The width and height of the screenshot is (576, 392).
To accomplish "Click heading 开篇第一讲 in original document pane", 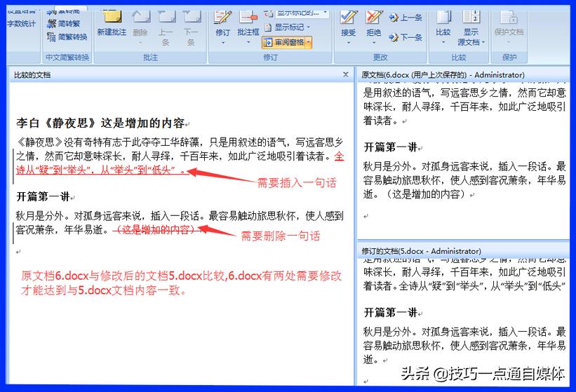I will tap(391, 147).
